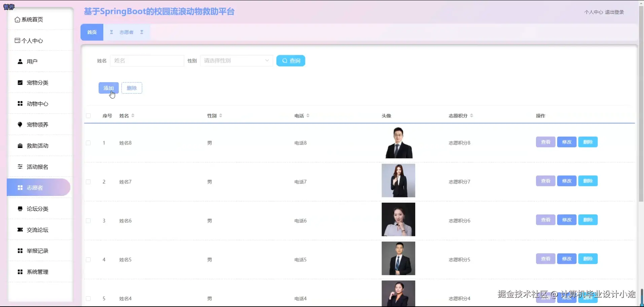Click 查看 for row 姓名8
The width and height of the screenshot is (644, 307).
coord(545,142)
